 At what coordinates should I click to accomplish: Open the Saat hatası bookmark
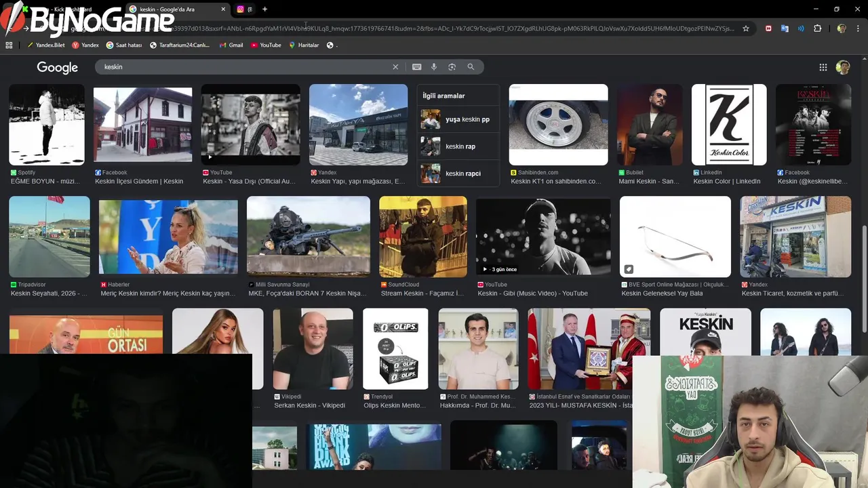pyautogui.click(x=124, y=45)
